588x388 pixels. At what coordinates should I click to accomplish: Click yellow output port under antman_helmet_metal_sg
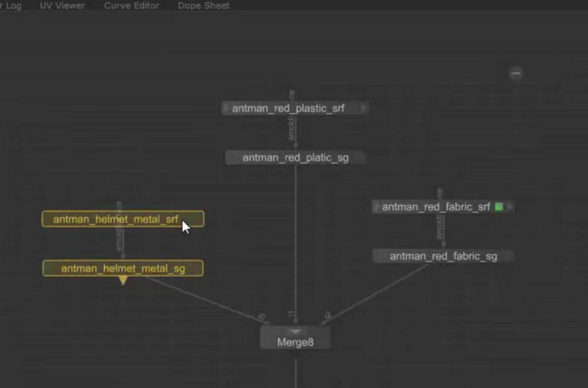[123, 280]
